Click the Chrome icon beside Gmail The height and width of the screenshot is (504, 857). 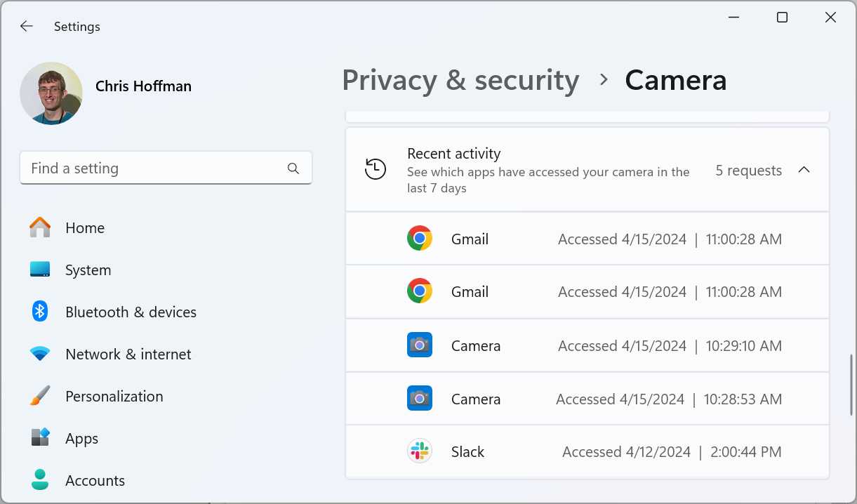[420, 238]
